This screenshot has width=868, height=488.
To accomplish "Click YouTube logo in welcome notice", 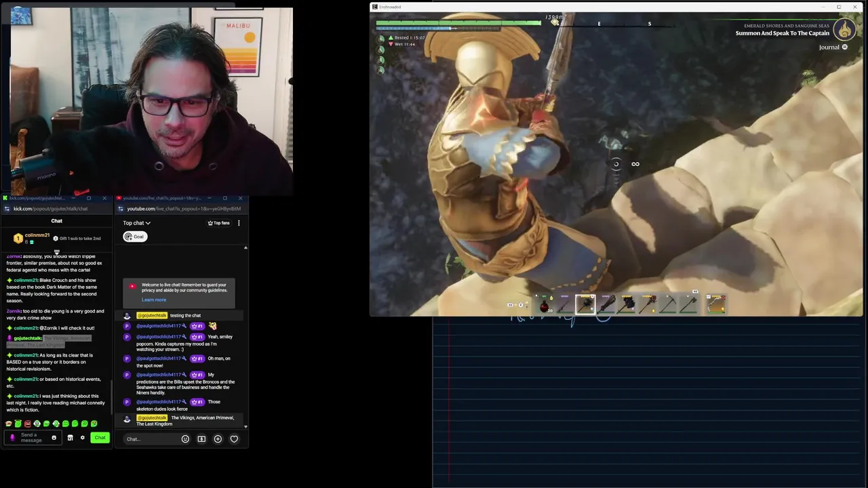I will coord(133,286).
